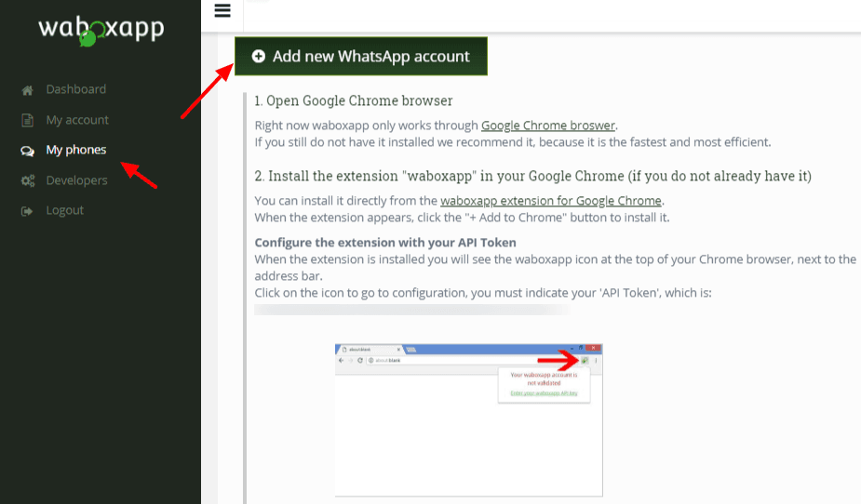Click the Logout exit icon
This screenshot has width=861, height=504.
(27, 211)
